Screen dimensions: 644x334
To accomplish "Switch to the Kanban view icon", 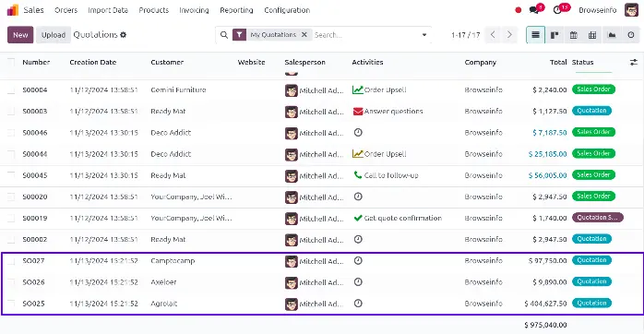I will [x=555, y=35].
